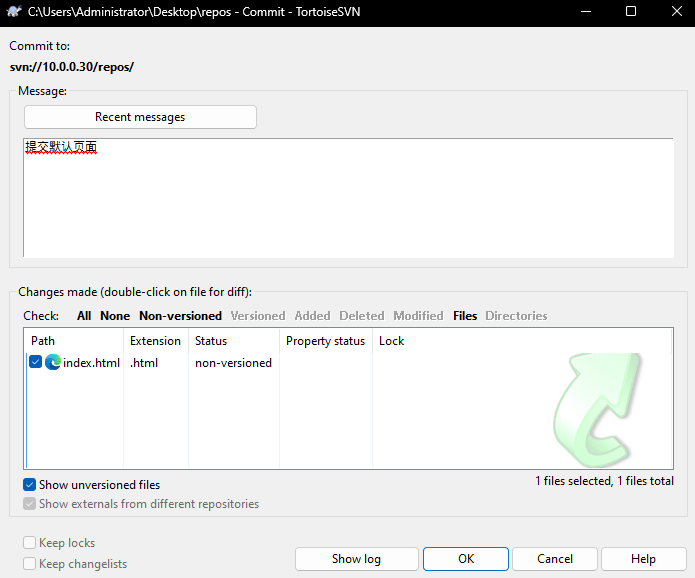Check Non-versioned files filter
The image size is (695, 578).
(x=180, y=316)
